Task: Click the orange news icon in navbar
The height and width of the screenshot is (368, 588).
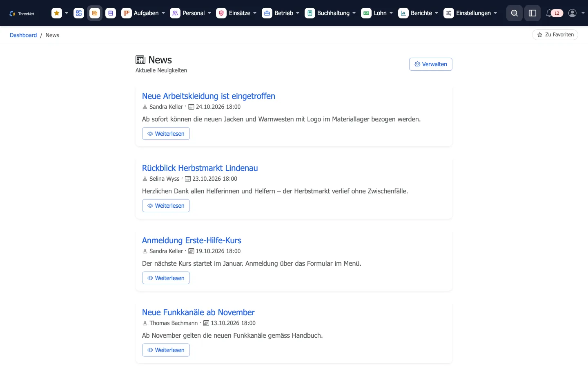Action: (x=95, y=13)
